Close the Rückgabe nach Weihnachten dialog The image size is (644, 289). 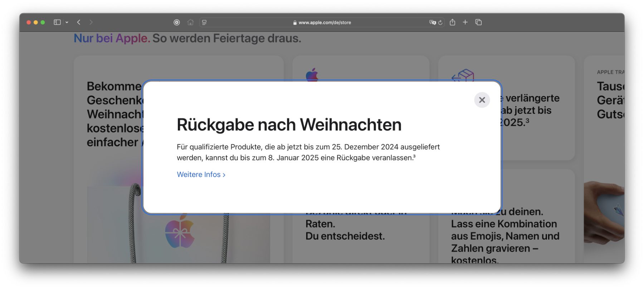tap(482, 100)
